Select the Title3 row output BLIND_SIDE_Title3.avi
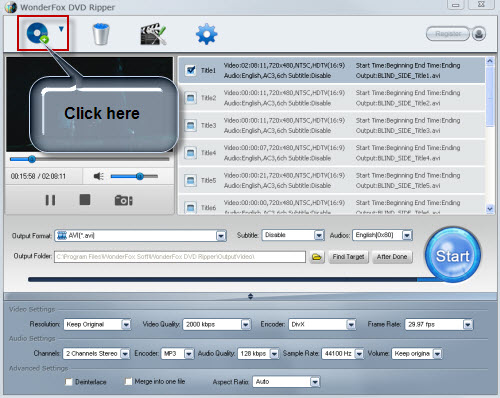500x398 pixels. (x=398, y=131)
